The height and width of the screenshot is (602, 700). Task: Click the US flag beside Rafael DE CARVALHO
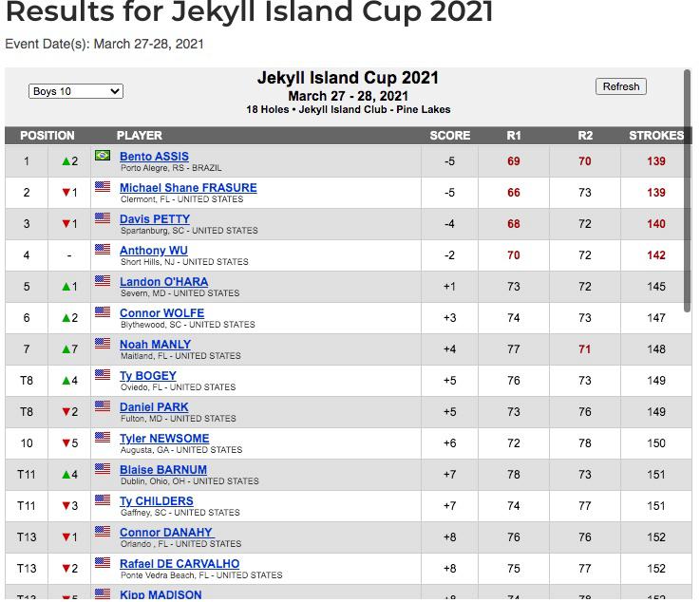(103, 562)
